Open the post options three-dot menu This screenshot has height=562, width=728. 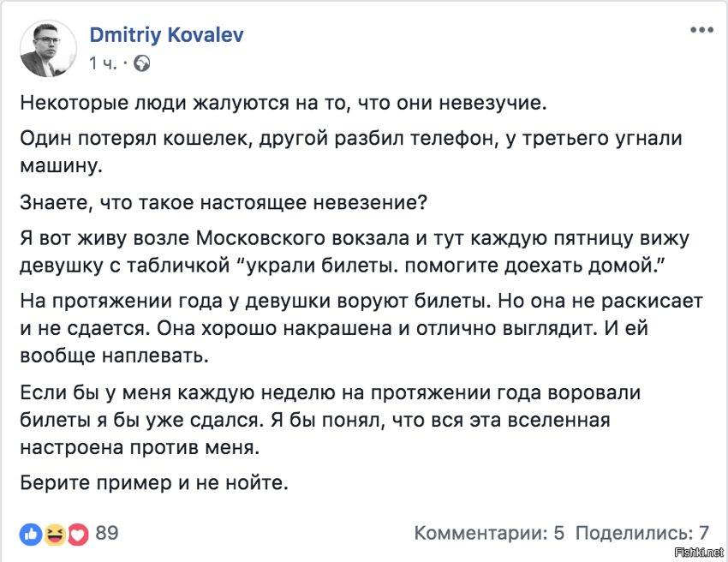(701, 30)
